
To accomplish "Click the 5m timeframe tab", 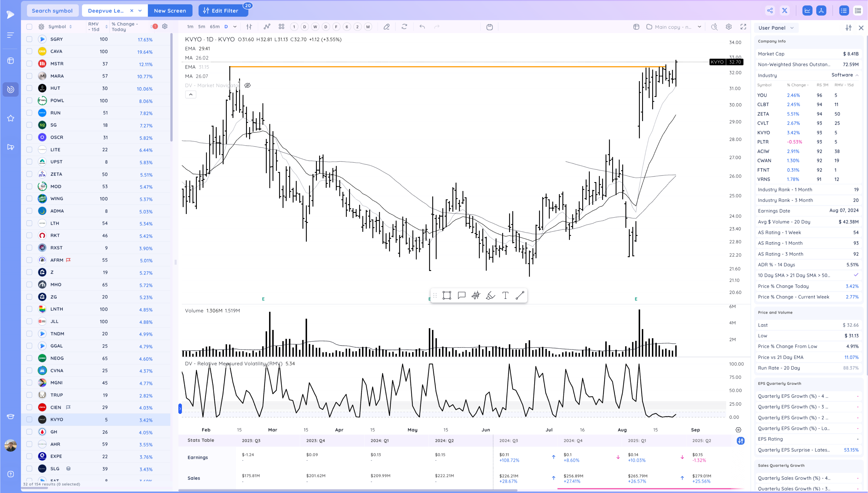I will click(x=202, y=27).
